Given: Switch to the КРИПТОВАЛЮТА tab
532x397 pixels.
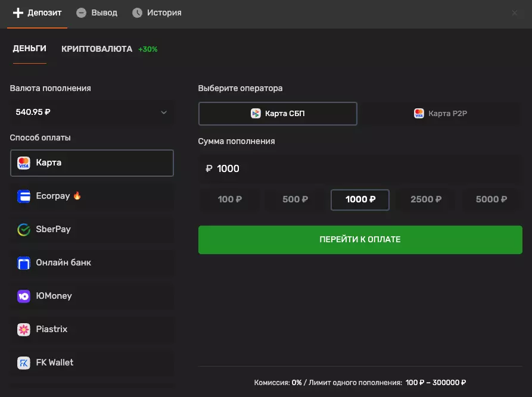Looking at the screenshot, I should click(x=97, y=49).
